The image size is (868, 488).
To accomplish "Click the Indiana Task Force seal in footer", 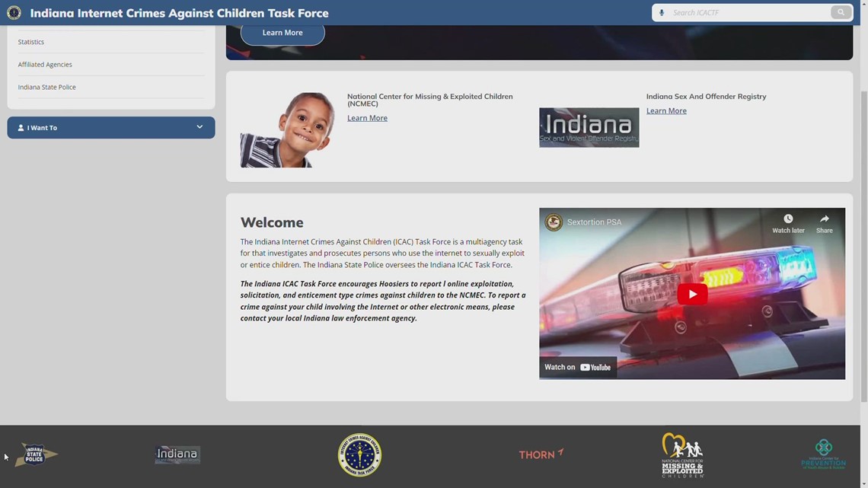I will tap(359, 455).
